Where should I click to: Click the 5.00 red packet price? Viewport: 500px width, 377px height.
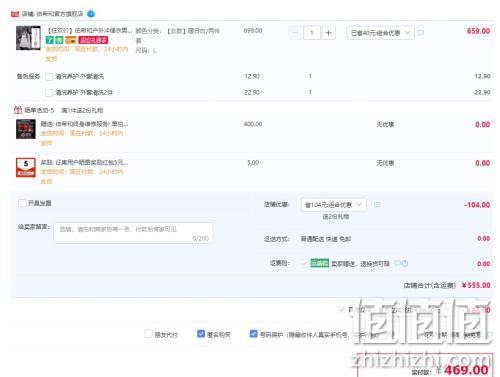coord(253,163)
